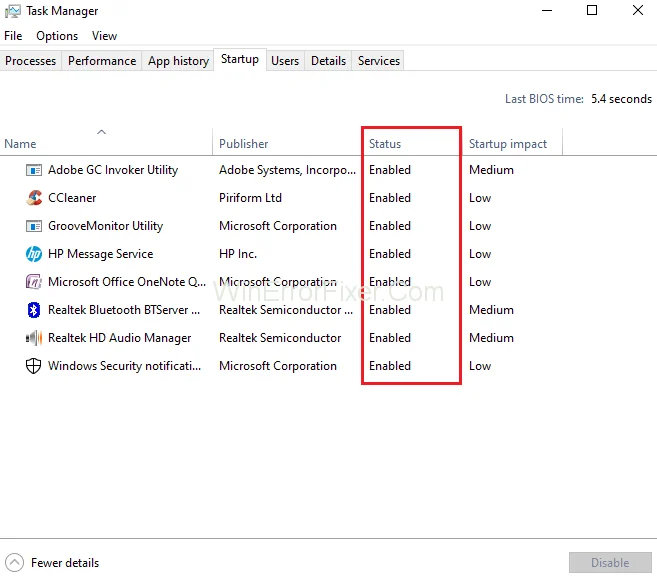
Task: Select the HP Message Service icon
Action: point(34,254)
